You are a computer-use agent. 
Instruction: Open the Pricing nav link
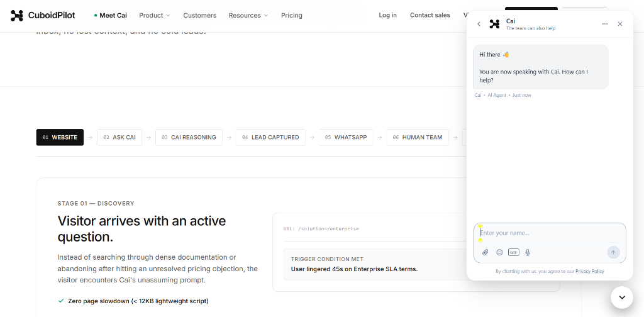click(292, 16)
